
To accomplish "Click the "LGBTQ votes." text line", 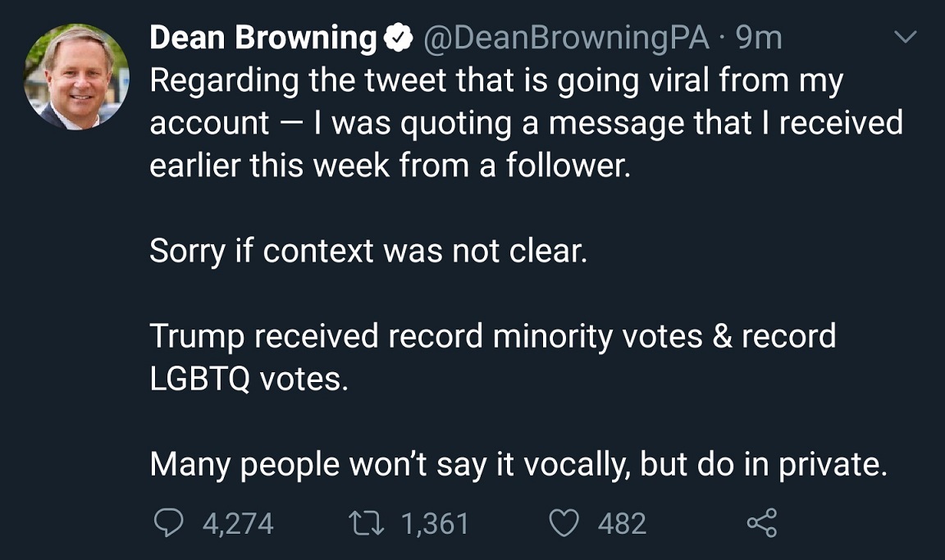I will pos(249,379).
